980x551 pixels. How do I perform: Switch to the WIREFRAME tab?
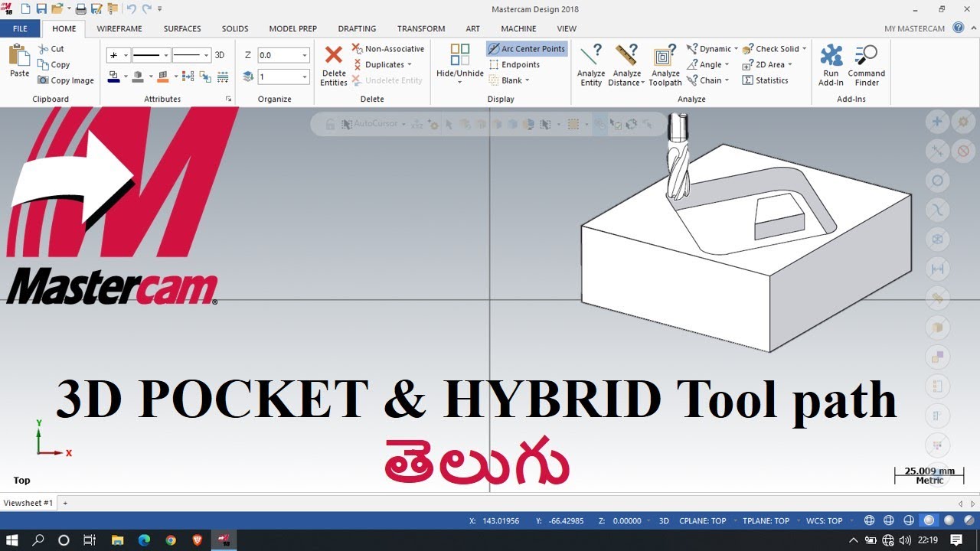pyautogui.click(x=119, y=28)
